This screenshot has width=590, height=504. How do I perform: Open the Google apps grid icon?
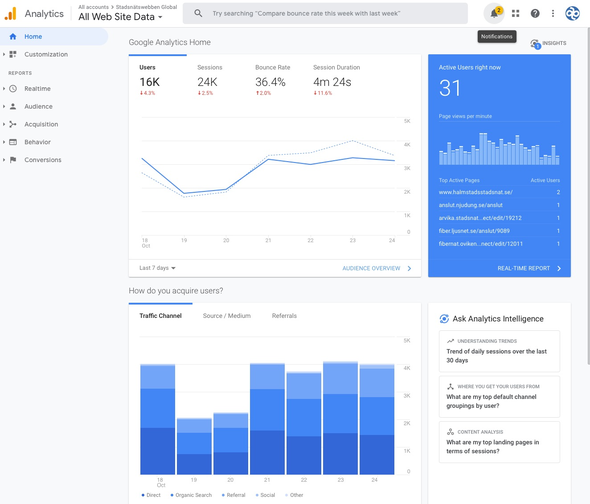[515, 14]
